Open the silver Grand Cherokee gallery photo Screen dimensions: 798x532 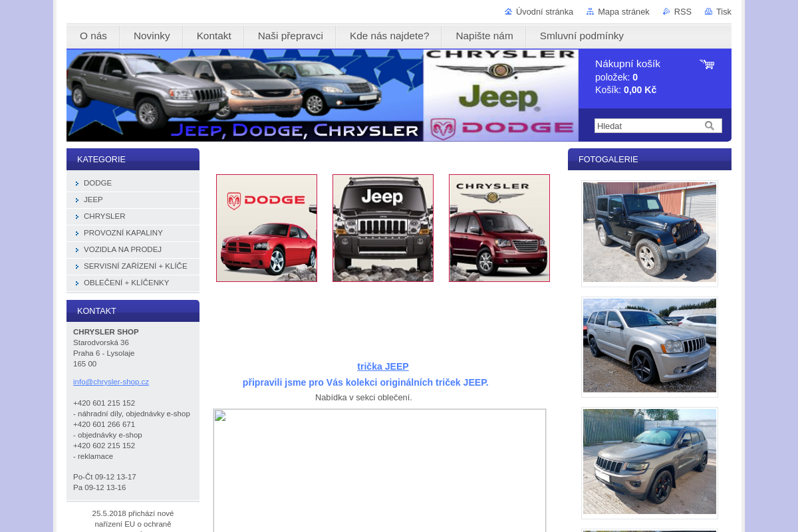tap(650, 346)
